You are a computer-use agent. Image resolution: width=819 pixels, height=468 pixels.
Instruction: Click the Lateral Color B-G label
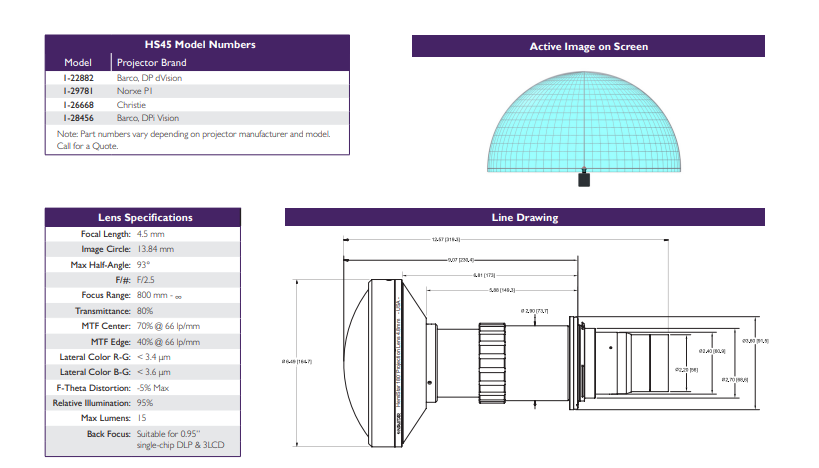pos(95,372)
